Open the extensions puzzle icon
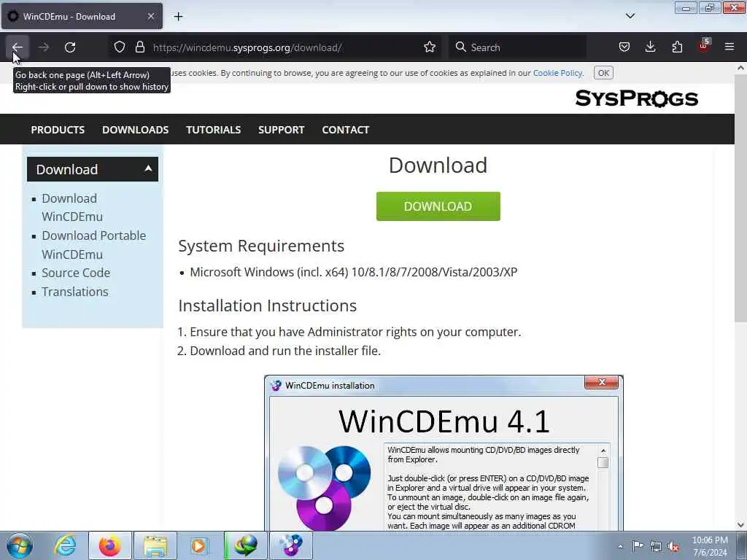 pyautogui.click(x=677, y=47)
